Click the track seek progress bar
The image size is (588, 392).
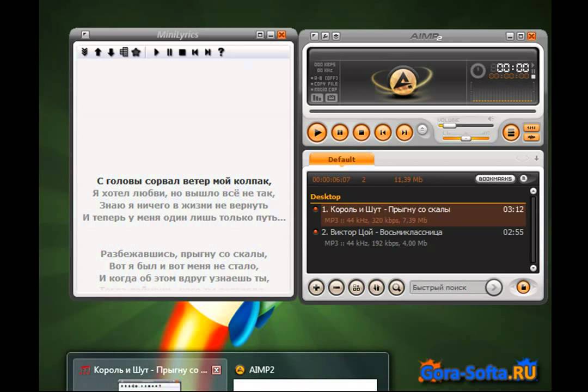coord(422,112)
